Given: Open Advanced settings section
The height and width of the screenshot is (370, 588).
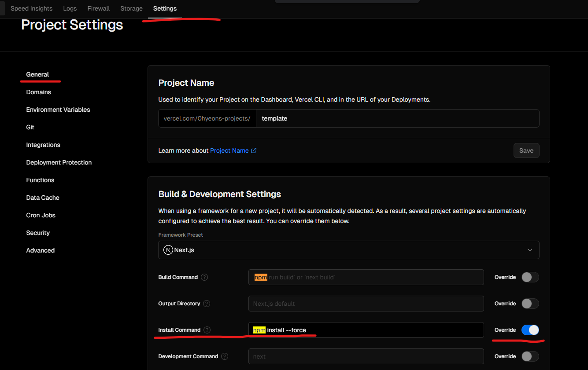Looking at the screenshot, I should coord(40,250).
